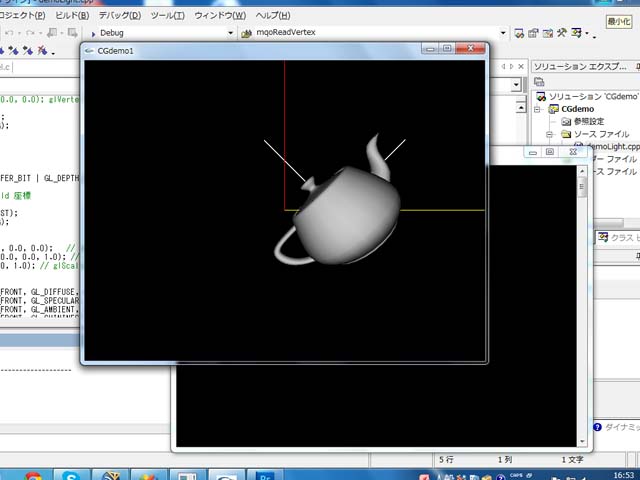
Task: Open the mqoReadVertex find combo dropdown arrow
Action: (503, 33)
